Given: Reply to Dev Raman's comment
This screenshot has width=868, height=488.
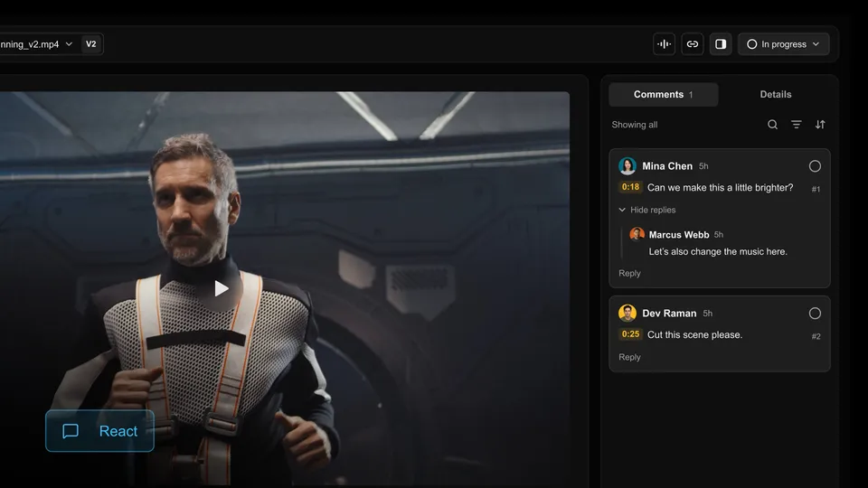Looking at the screenshot, I should point(629,358).
